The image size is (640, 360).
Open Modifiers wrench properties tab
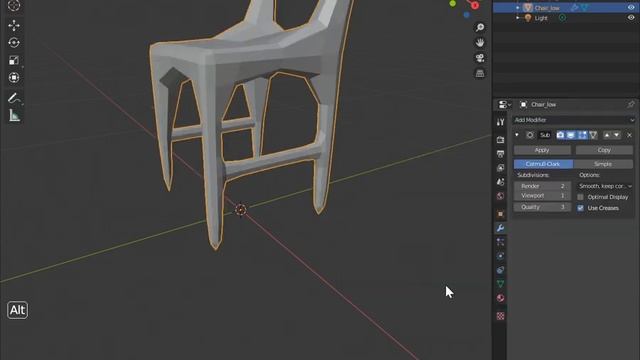pos(500,228)
